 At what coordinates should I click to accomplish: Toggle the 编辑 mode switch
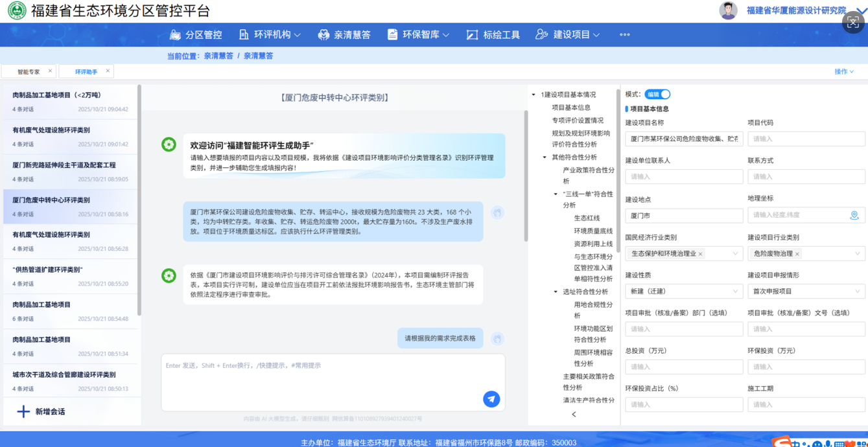point(657,95)
